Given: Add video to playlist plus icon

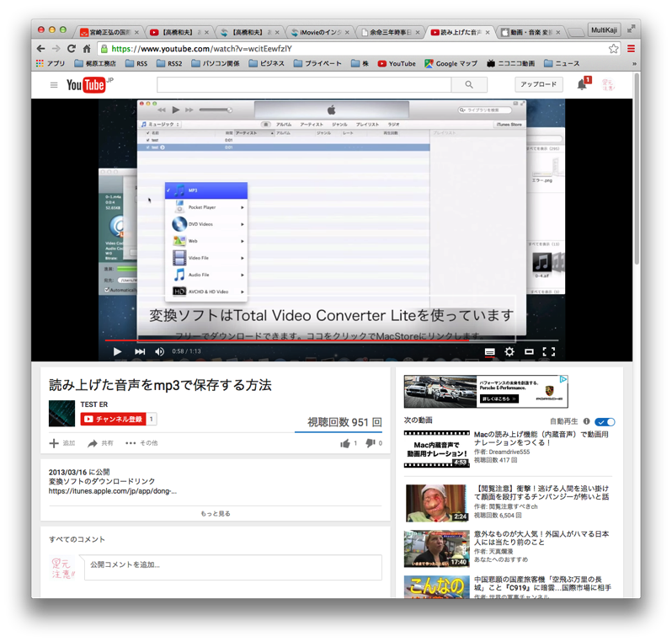Looking at the screenshot, I should (x=54, y=443).
